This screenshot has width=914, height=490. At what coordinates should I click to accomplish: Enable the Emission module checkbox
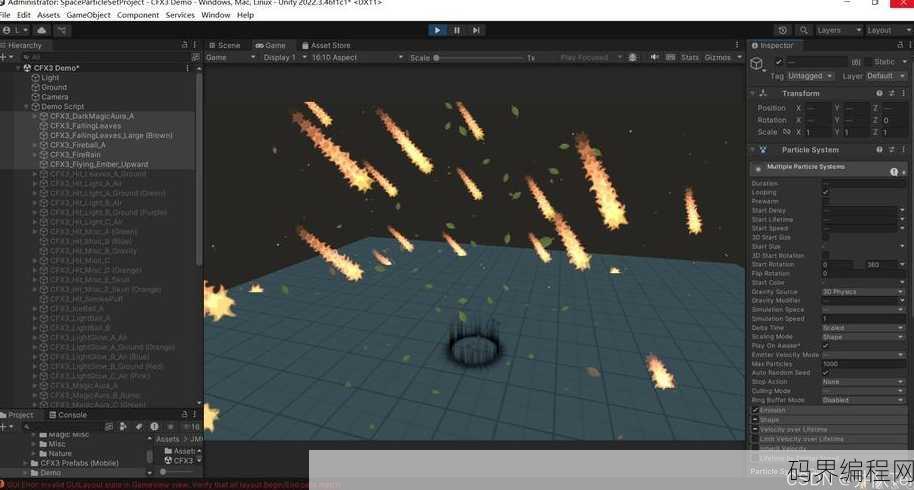tap(755, 410)
